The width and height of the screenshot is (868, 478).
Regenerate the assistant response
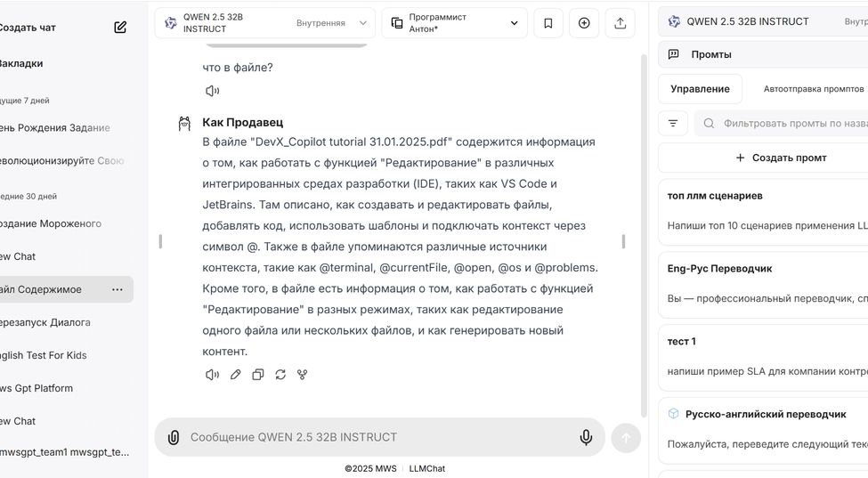[x=280, y=375]
